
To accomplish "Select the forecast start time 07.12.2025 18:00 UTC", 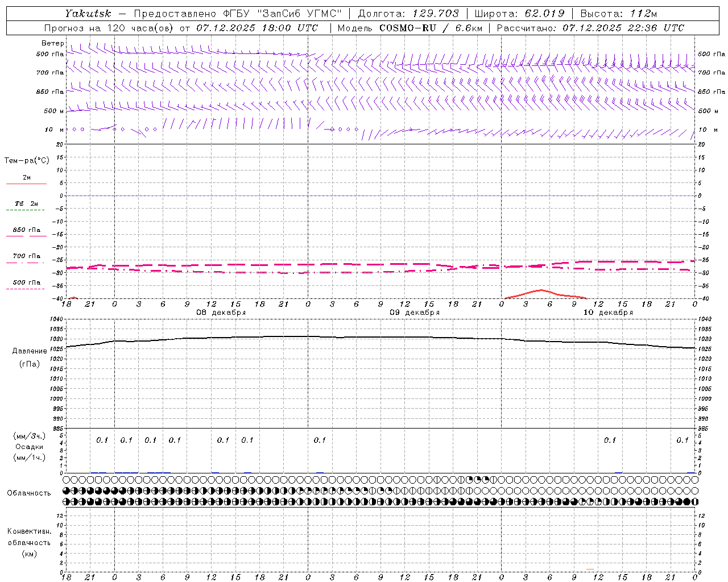I will [258, 28].
